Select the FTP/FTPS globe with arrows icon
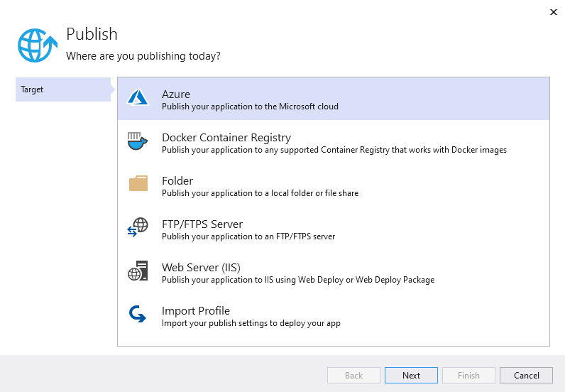 click(138, 228)
